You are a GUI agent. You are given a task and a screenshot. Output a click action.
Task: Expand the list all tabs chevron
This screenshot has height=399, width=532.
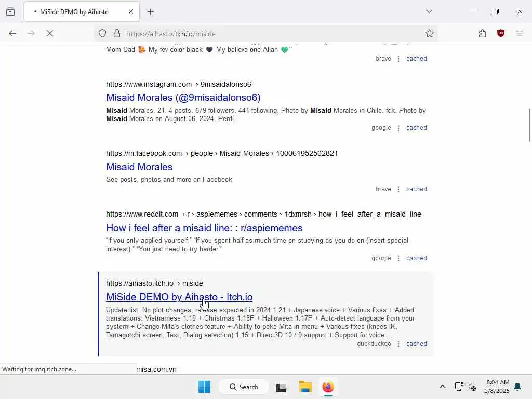[429, 11]
